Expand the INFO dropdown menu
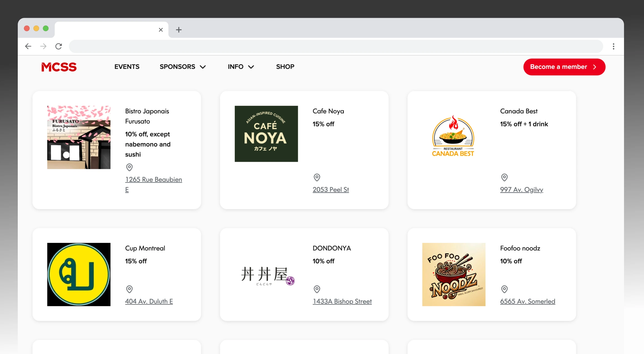This screenshot has width=644, height=354. pyautogui.click(x=240, y=67)
